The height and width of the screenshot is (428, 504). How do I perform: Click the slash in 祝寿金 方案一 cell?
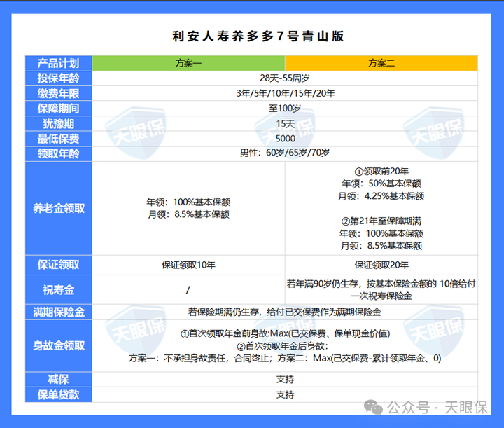pyautogui.click(x=188, y=290)
